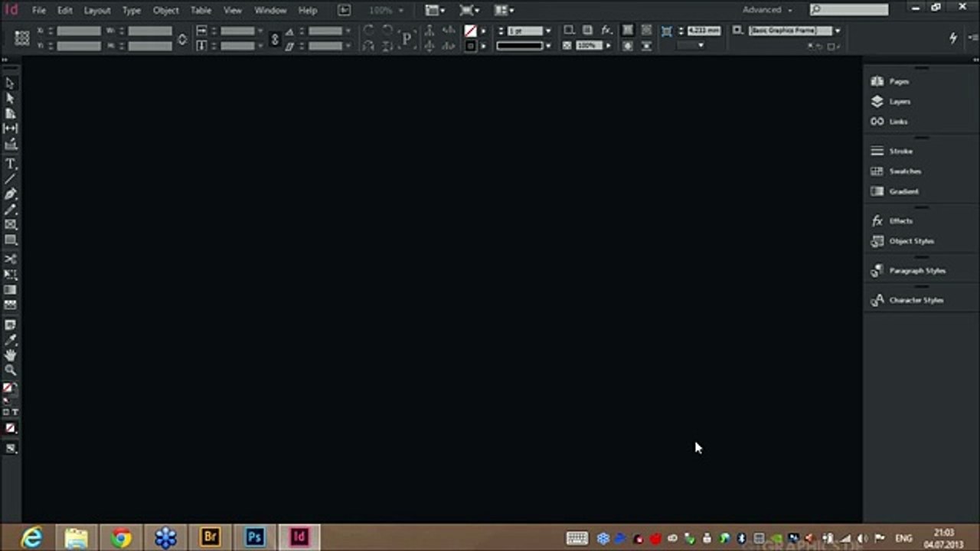
Task: Click the Fill/Stroke swatch in toolbox
Action: [8, 390]
